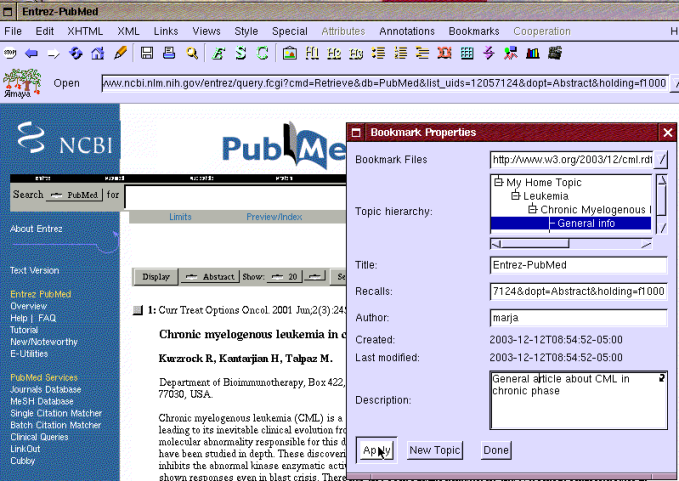Open the Bookmark Files dropdown arrow
This screenshot has width=679, height=481.
661,160
